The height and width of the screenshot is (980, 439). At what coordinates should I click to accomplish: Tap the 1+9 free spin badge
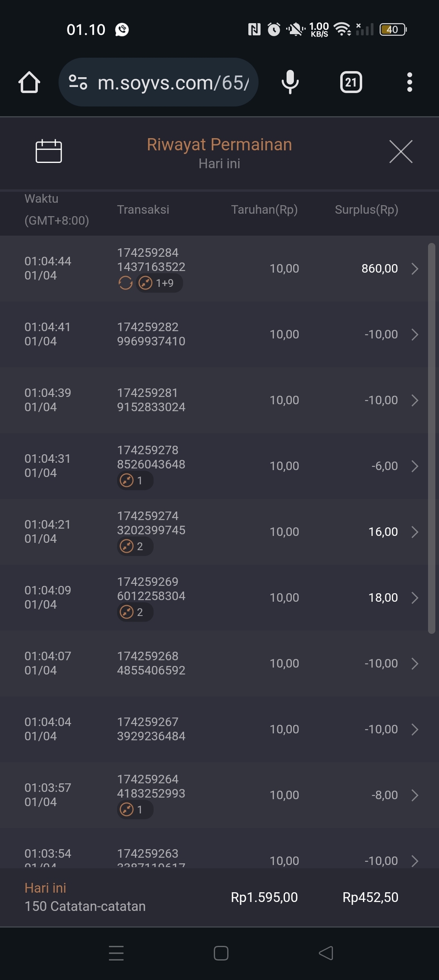(x=159, y=283)
